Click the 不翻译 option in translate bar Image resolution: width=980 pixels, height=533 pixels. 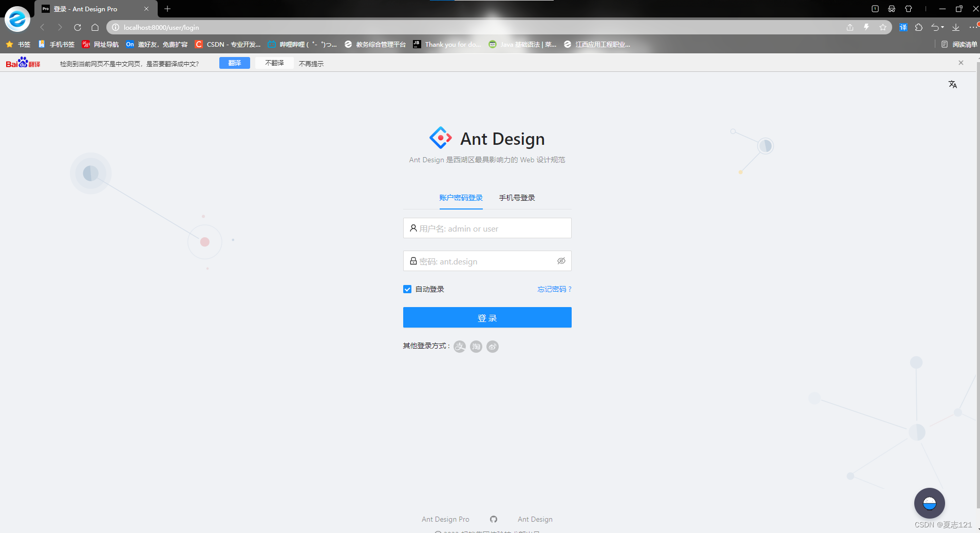[274, 63]
